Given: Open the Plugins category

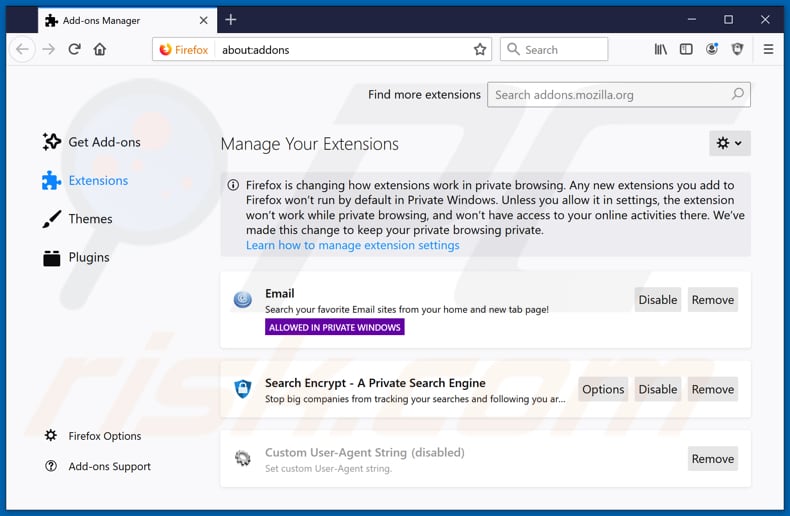Looking at the screenshot, I should coord(76,257).
